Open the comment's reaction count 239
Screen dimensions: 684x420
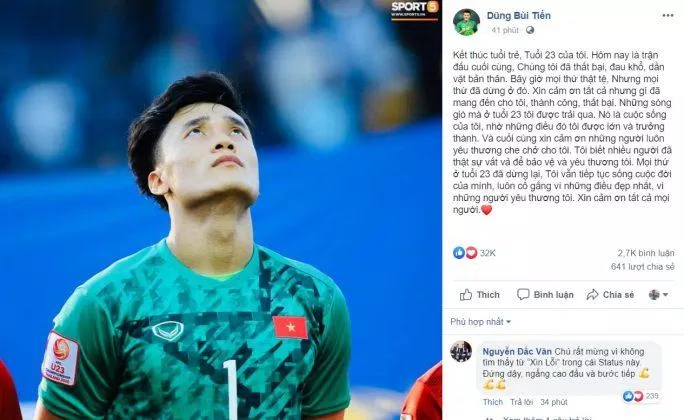(x=641, y=396)
